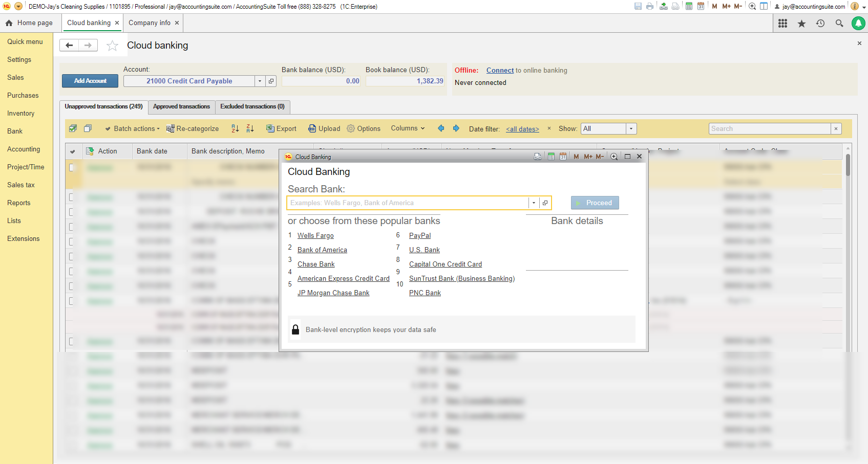
Task: Click the open icon beside Search Bank field
Action: [545, 203]
